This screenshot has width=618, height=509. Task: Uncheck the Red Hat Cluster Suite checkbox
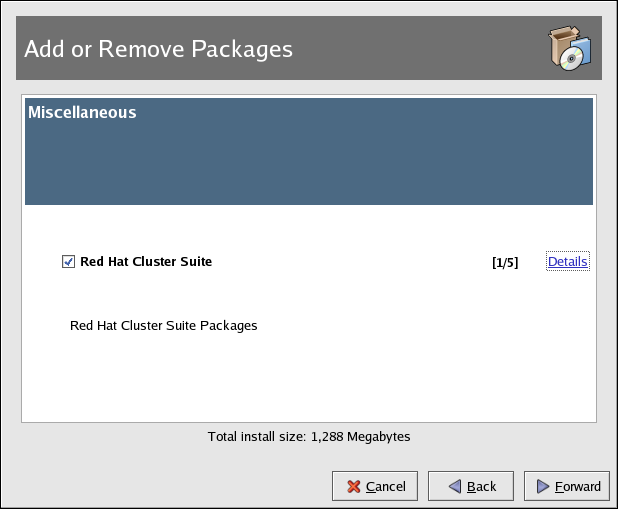coord(68,262)
